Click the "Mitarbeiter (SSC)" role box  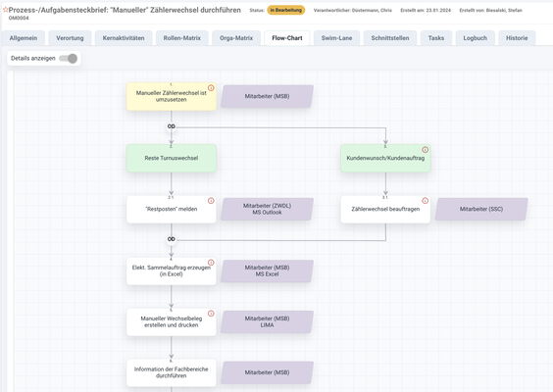(481, 209)
